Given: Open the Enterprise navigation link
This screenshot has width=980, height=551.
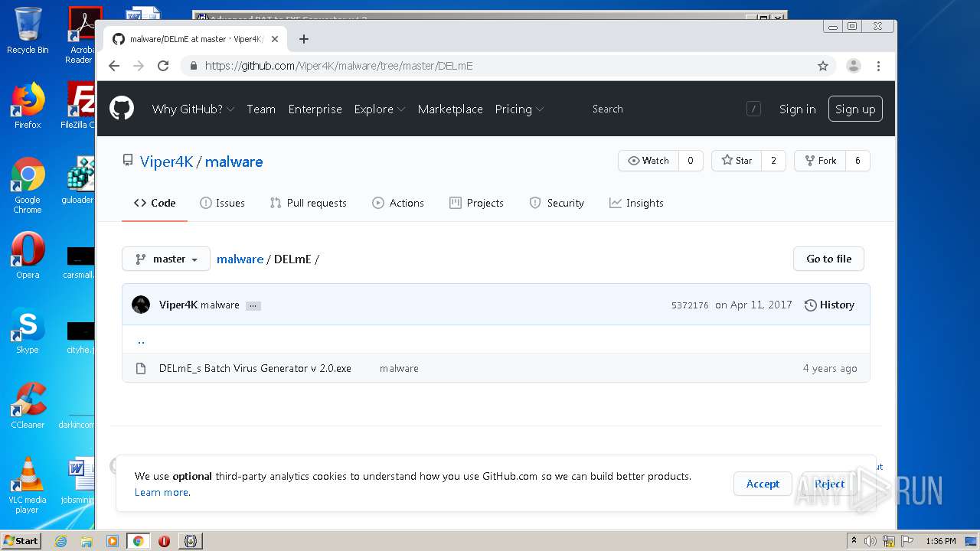Looking at the screenshot, I should click(x=315, y=109).
